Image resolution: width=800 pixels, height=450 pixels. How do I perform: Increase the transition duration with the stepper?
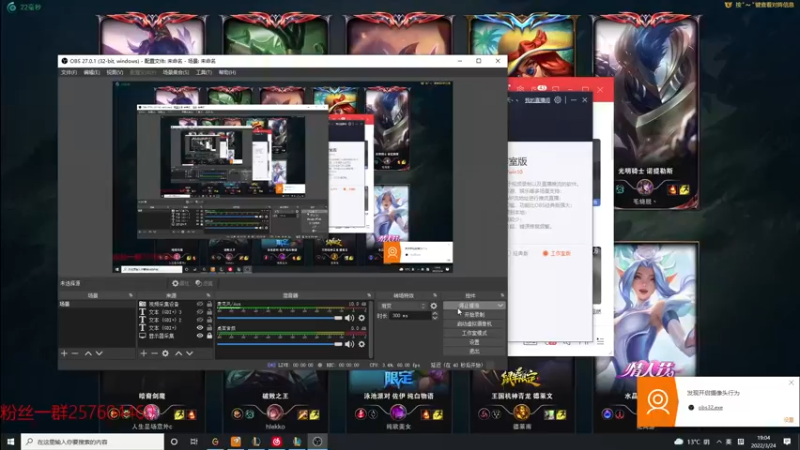point(435,314)
